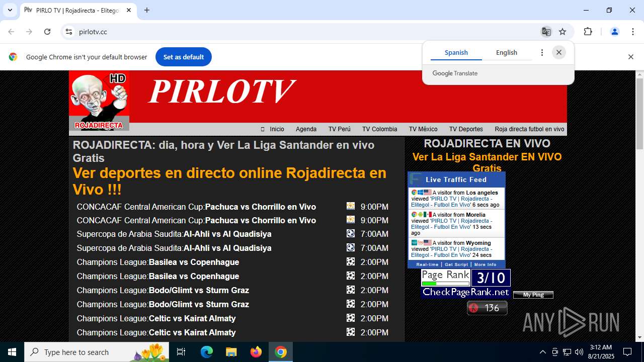Open a new browser tab
The image size is (644, 362).
147,10
